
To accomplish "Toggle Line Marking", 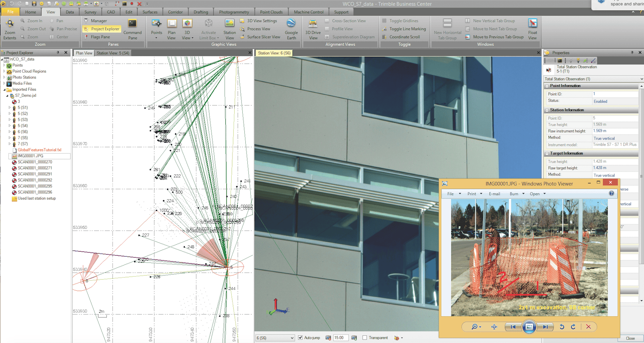I will pos(404,29).
